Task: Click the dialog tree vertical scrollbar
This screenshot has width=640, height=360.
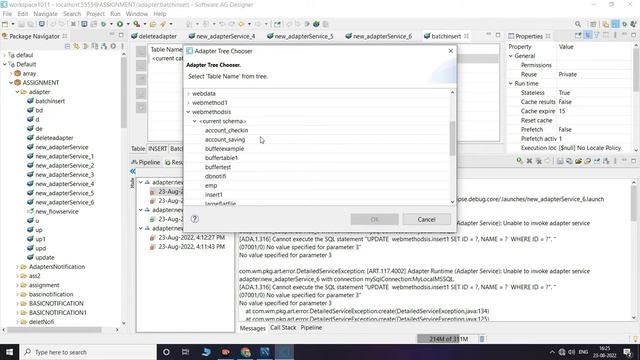Action: click(452, 139)
